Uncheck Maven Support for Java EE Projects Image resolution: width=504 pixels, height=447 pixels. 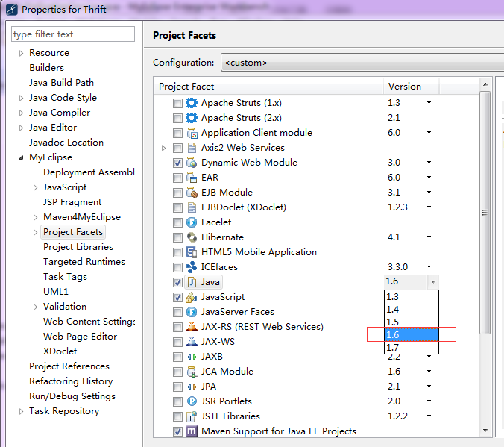tap(177, 431)
